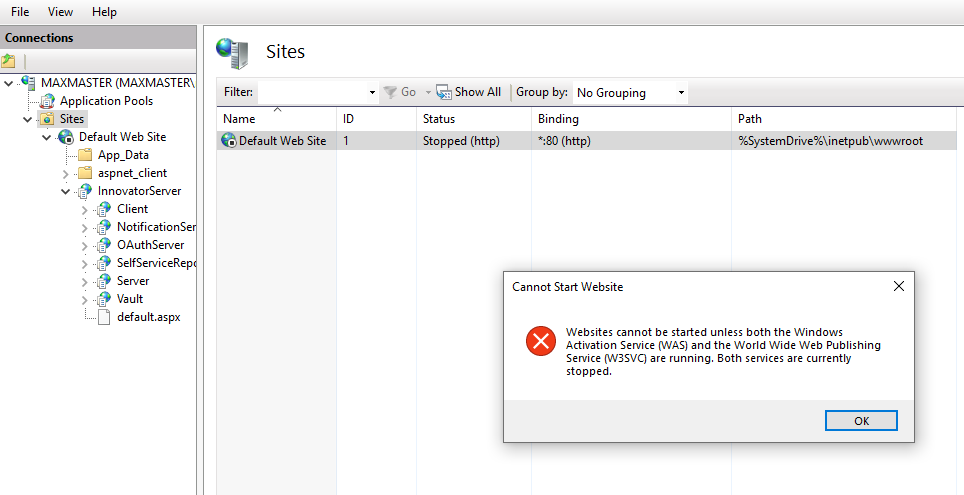Expand the aspnet_client folder node
The height and width of the screenshot is (495, 964).
[x=66, y=174]
